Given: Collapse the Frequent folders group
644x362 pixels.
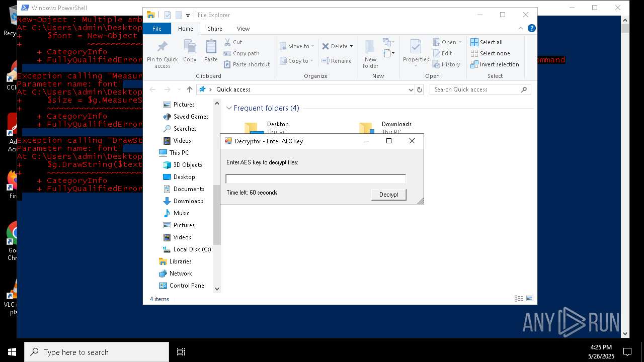Looking at the screenshot, I should tap(229, 108).
